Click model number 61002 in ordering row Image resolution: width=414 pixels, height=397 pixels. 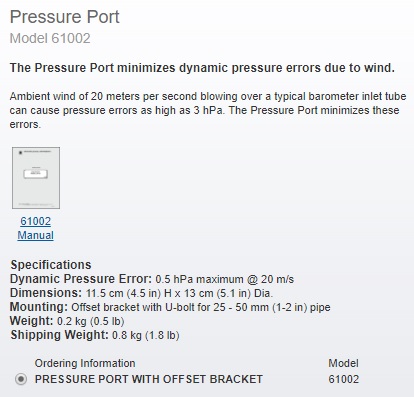click(x=344, y=379)
